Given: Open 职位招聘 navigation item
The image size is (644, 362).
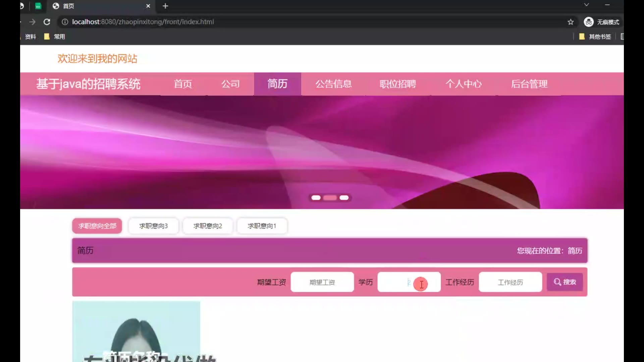Looking at the screenshot, I should click(x=397, y=84).
